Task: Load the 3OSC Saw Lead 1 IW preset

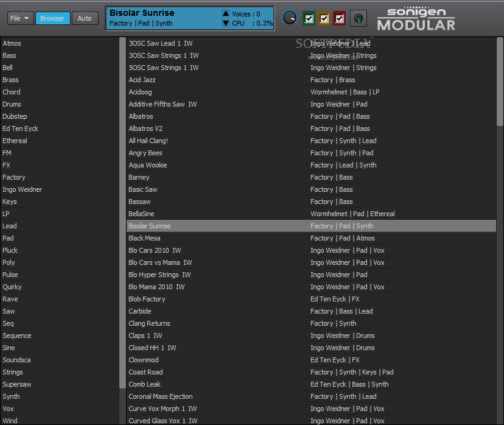Action: click(312, 43)
